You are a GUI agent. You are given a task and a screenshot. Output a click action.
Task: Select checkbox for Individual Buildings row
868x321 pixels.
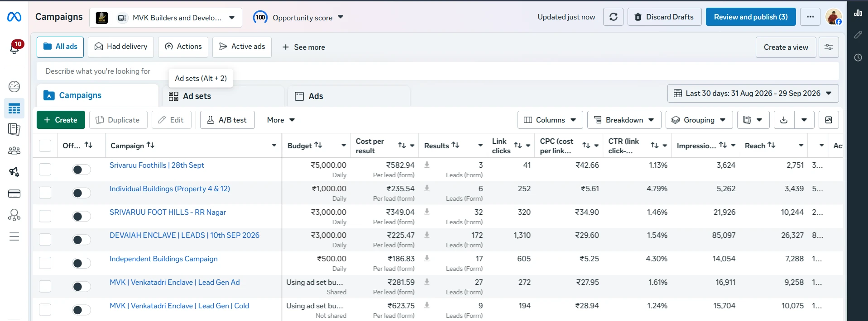45,193
